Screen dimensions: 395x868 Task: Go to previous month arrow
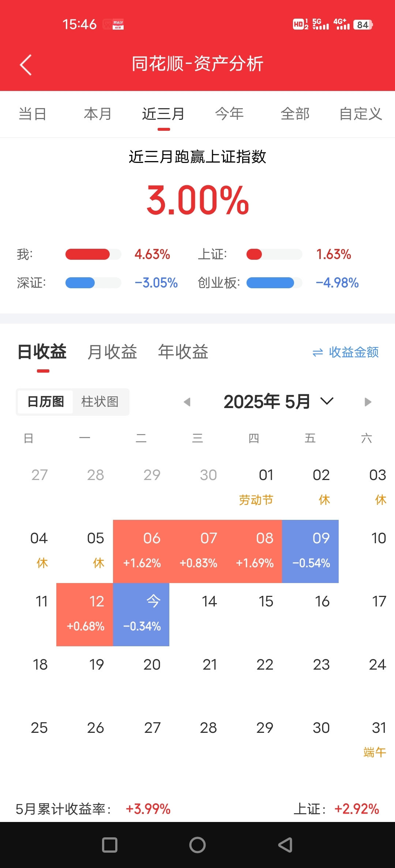[187, 402]
